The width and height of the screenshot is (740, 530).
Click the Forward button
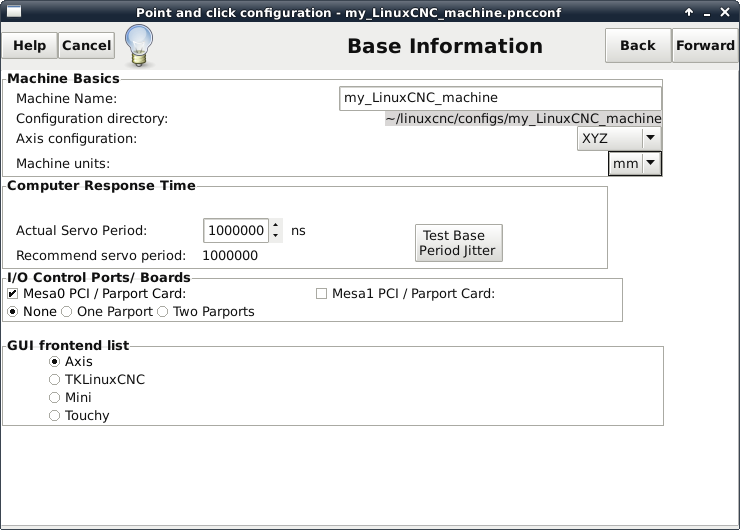point(705,45)
